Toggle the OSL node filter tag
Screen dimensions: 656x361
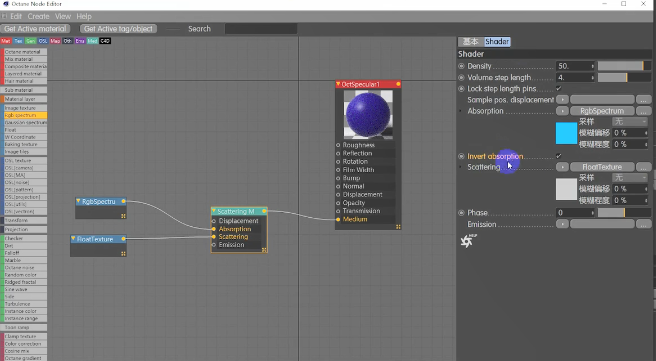click(43, 41)
